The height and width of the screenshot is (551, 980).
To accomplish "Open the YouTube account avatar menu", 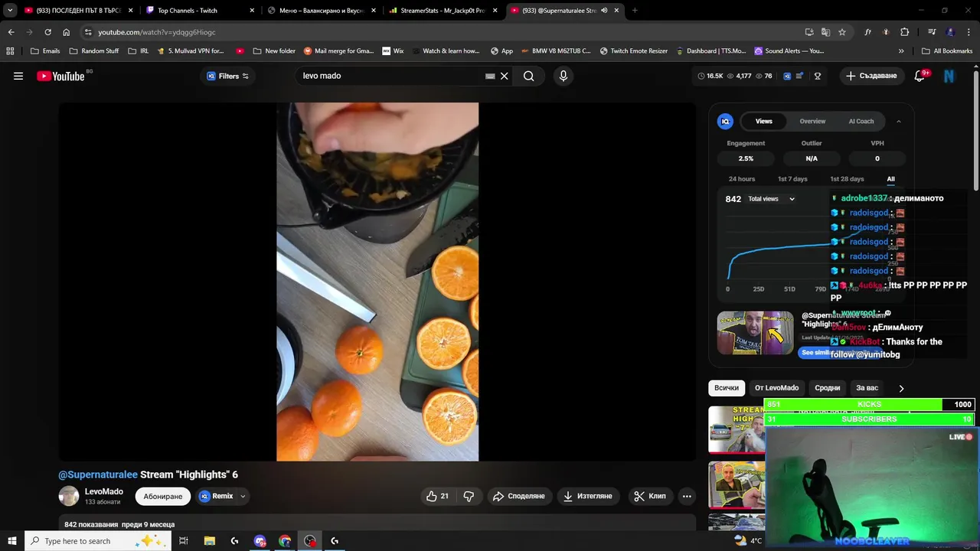I will (949, 76).
